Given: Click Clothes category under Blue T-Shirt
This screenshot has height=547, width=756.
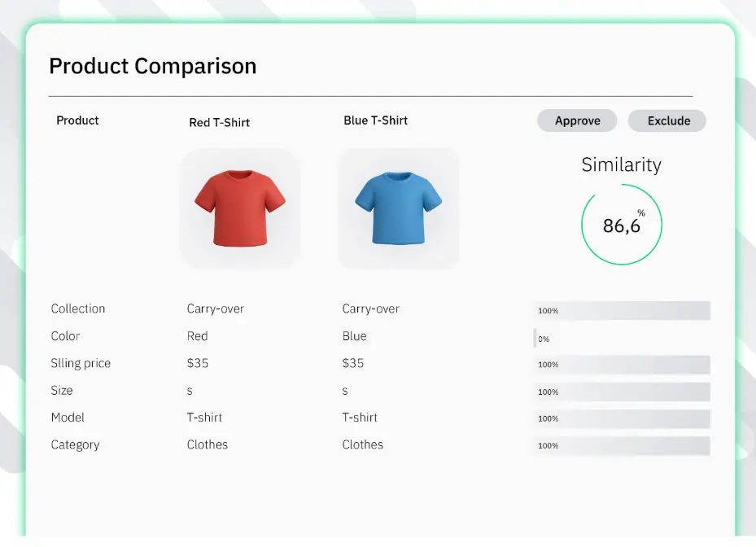Looking at the screenshot, I should (x=363, y=444).
